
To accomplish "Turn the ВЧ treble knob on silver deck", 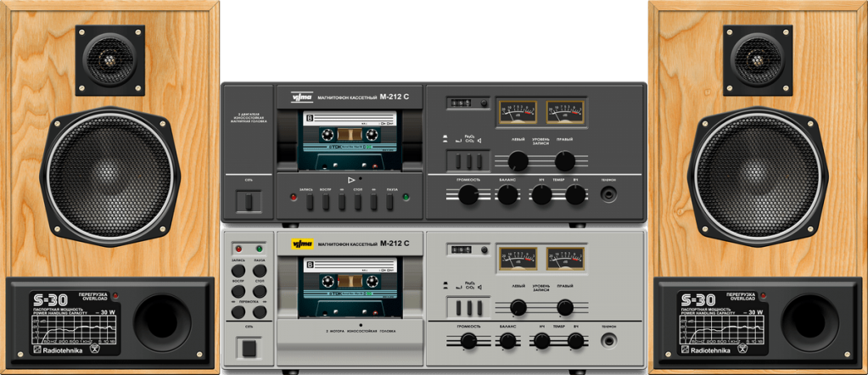I will coord(576,341).
